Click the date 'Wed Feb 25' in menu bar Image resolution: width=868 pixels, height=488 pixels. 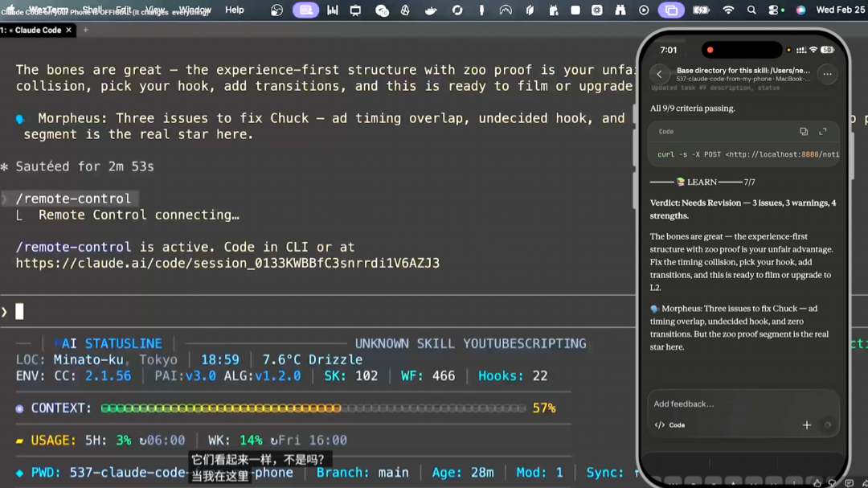tap(841, 10)
